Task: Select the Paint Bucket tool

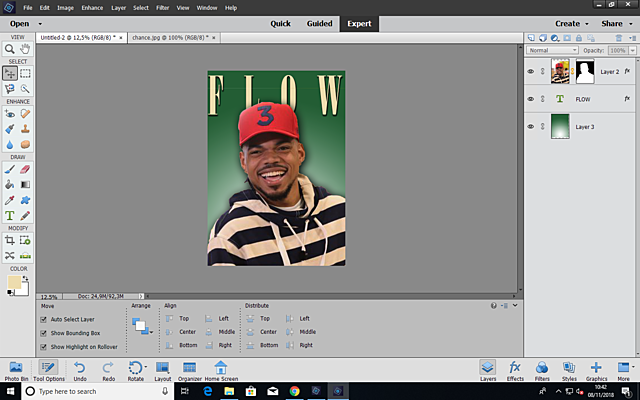Action: (x=9, y=184)
